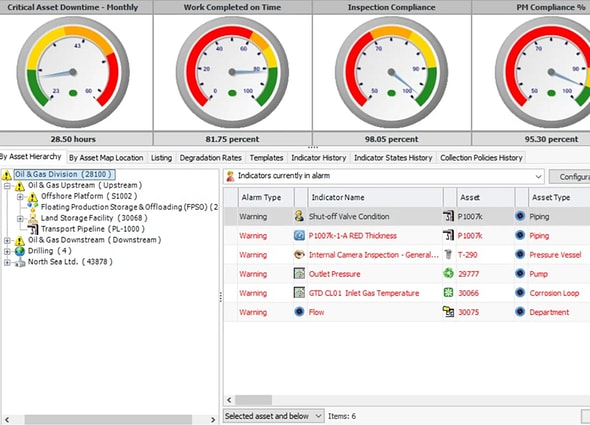Select the Oil & Gas Division tree node
The height and width of the screenshot is (425, 590).
click(x=64, y=174)
